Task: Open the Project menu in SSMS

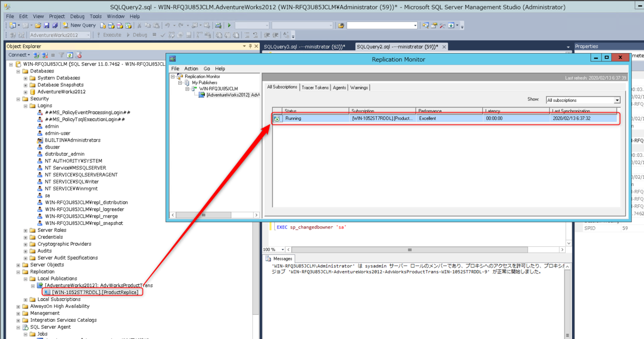Action: 57,17
